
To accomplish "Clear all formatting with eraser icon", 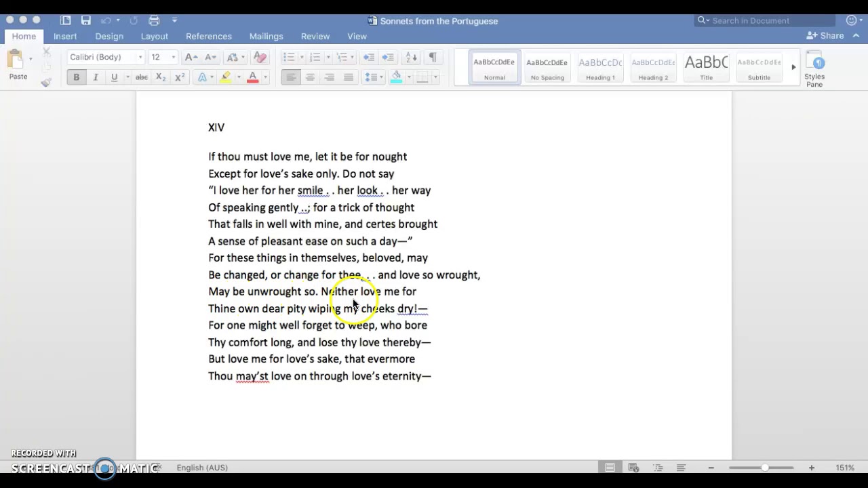I will point(260,57).
